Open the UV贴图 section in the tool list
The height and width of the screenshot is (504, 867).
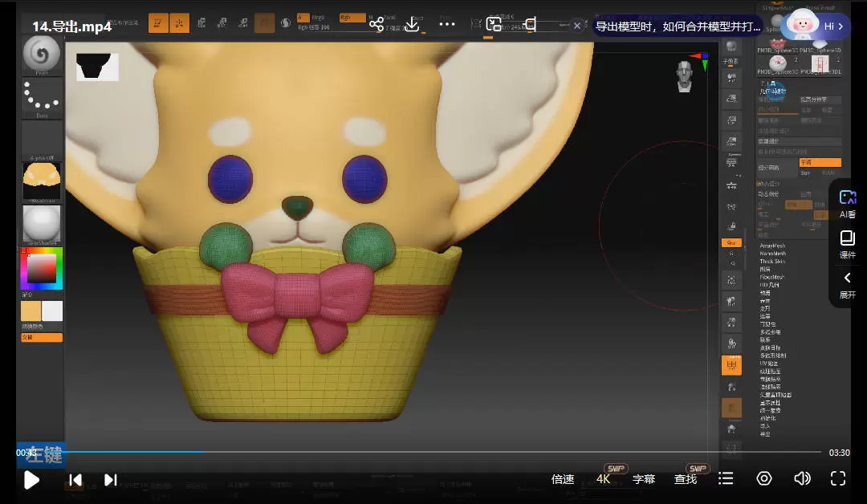point(768,364)
